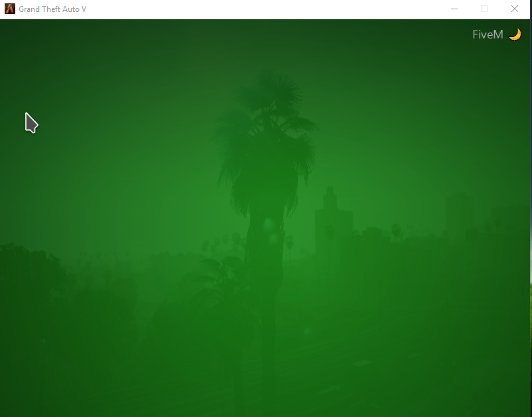Click the disabled maximize button
This screenshot has height=417, width=532.
(484, 9)
